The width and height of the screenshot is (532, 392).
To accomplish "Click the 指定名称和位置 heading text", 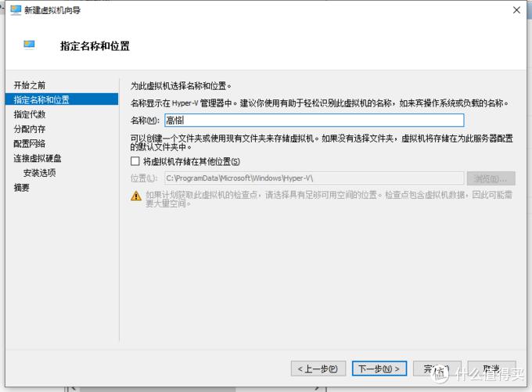I will click(95, 46).
